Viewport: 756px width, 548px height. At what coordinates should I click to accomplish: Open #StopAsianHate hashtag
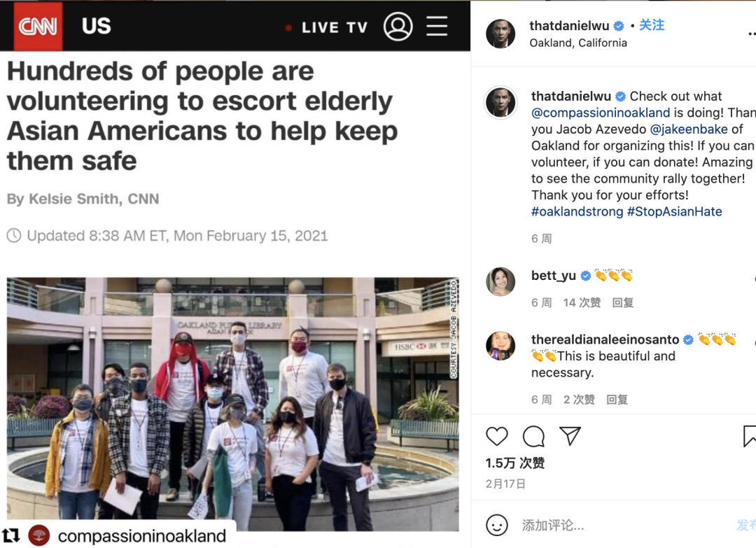(674, 211)
